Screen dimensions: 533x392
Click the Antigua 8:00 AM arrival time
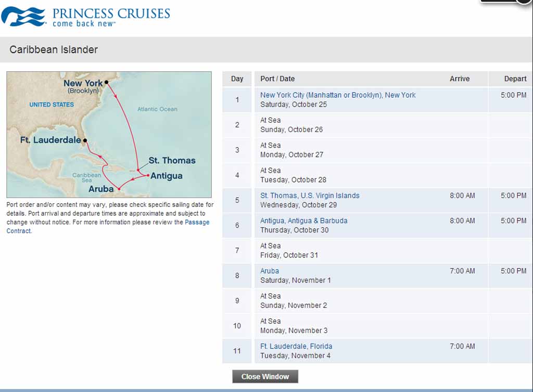pos(462,220)
